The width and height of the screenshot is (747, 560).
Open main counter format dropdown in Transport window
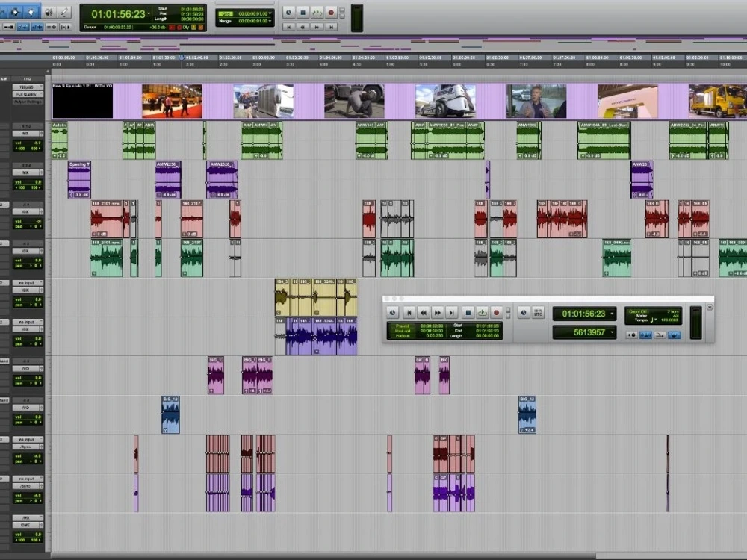click(613, 314)
